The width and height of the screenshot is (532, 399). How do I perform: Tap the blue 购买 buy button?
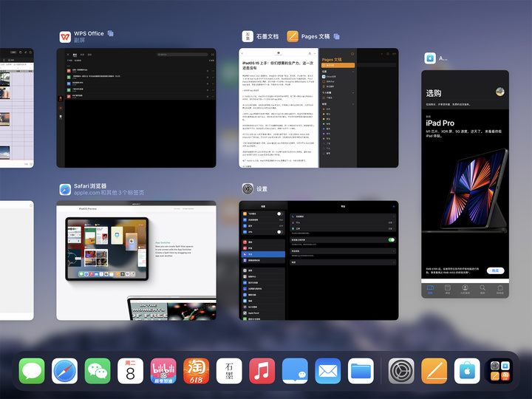point(494,270)
